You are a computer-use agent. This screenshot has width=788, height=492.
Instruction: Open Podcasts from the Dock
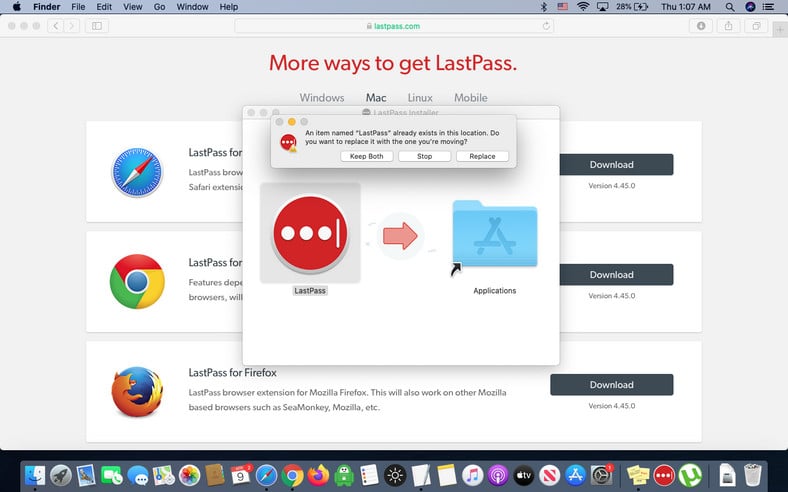pos(498,475)
